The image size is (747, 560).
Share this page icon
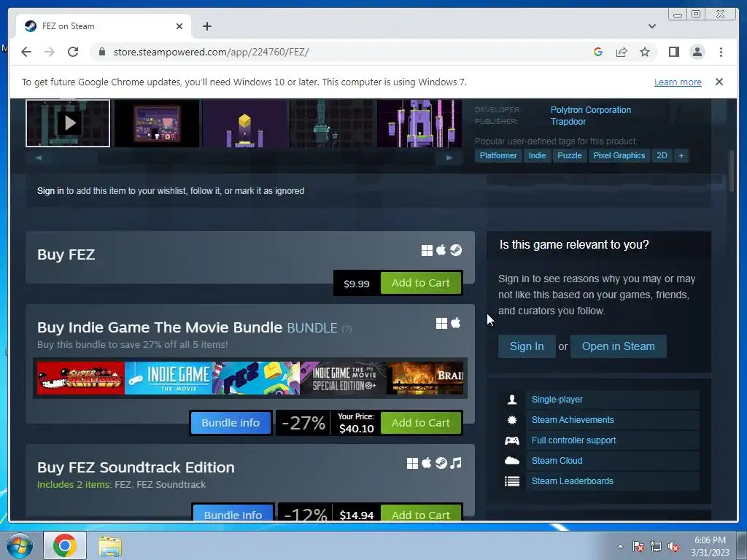tap(622, 52)
